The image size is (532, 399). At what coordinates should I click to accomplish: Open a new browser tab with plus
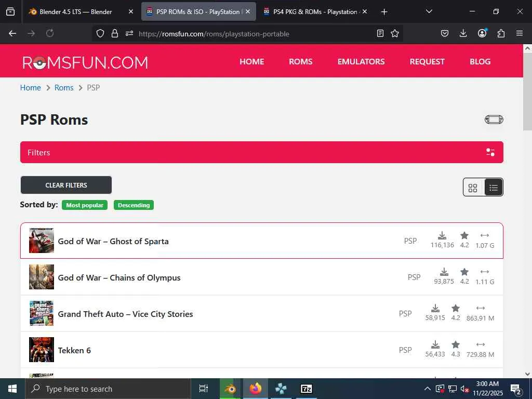tap(384, 12)
